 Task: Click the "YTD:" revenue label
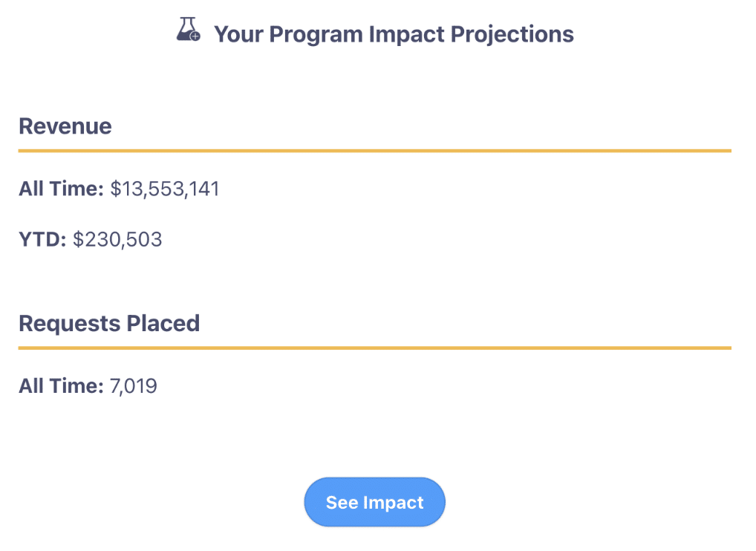tap(42, 239)
